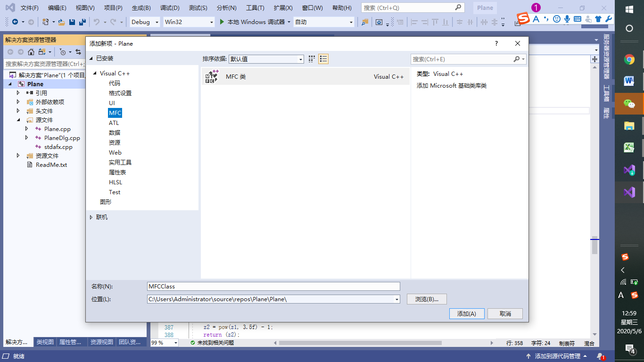The width and height of the screenshot is (644, 362).
Task: Click the 浏览(B)... button
Action: point(427,299)
